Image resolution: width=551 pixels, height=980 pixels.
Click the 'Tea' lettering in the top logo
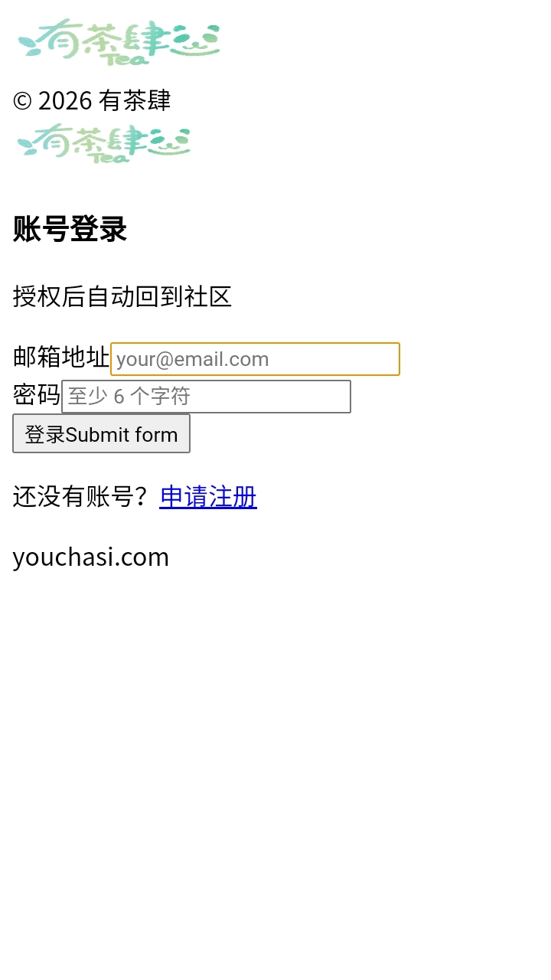pyautogui.click(x=126, y=58)
